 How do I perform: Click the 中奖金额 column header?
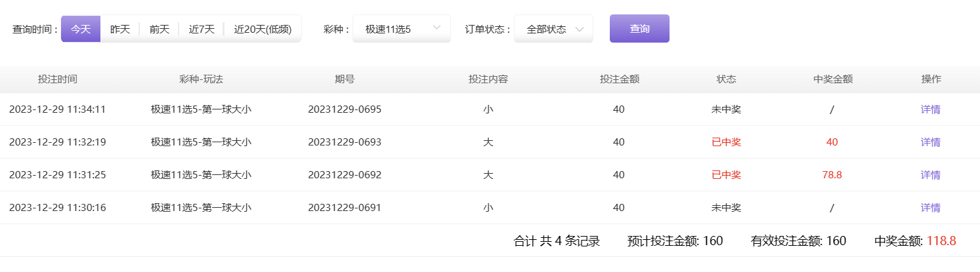pyautogui.click(x=832, y=79)
